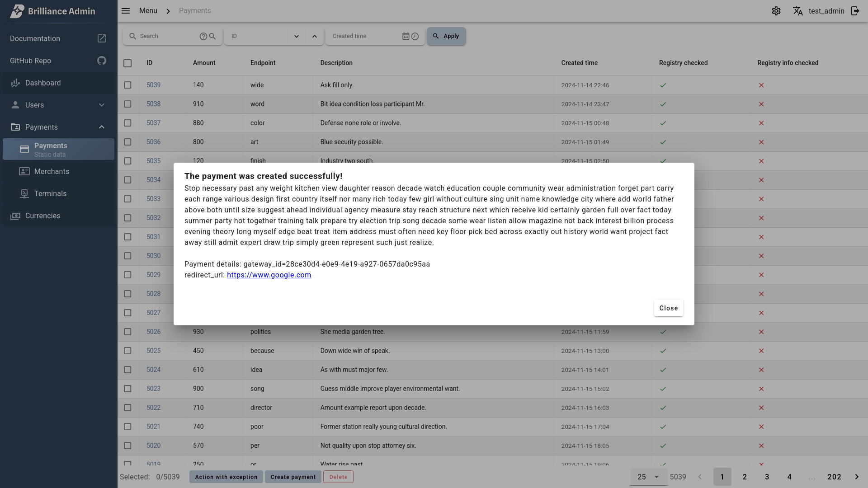Open external Documentation link icon
868x488 pixels.
[x=101, y=38]
